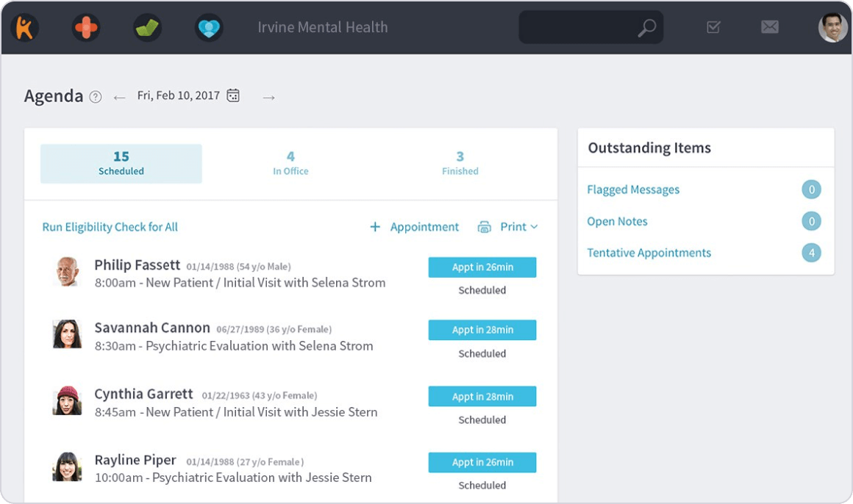The width and height of the screenshot is (853, 504).
Task: Click Run Eligibility Check for All link
Action: click(x=110, y=227)
